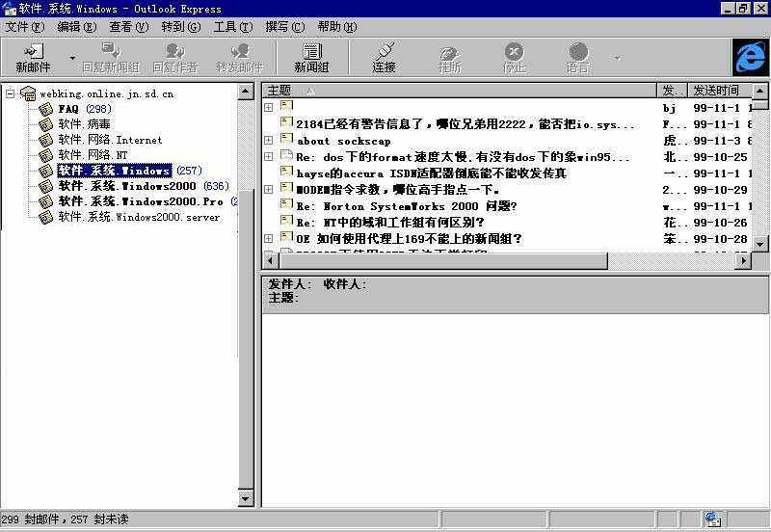771x532 pixels.
Task: Open the 软件.网络.Internet newsgroup
Action: coord(110,140)
